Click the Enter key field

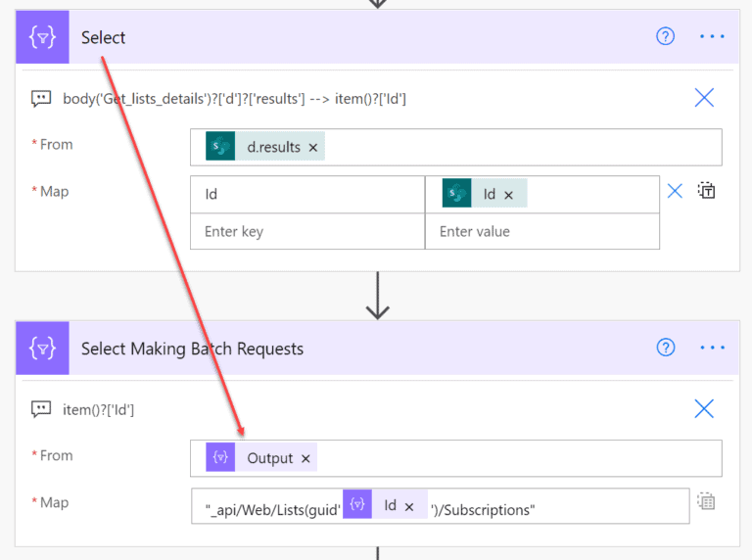coord(307,232)
